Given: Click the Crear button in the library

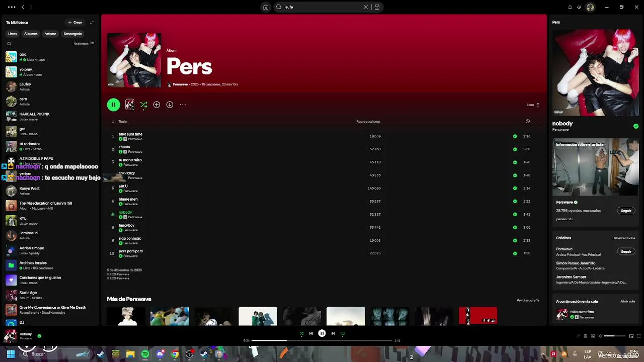Looking at the screenshot, I should point(75,22).
